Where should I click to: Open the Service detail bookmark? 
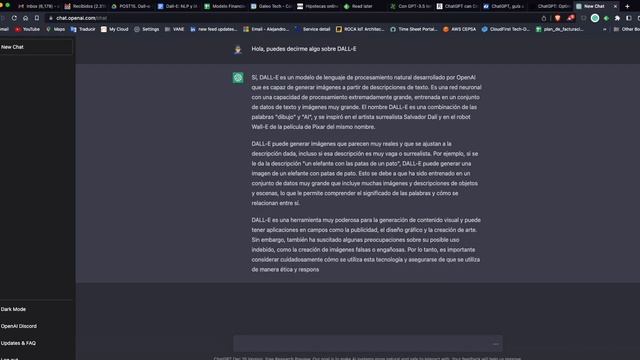click(313, 29)
